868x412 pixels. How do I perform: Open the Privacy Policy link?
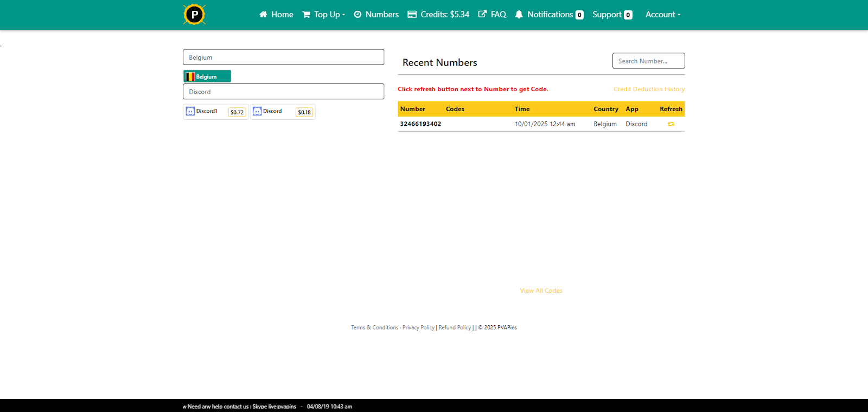(x=418, y=327)
